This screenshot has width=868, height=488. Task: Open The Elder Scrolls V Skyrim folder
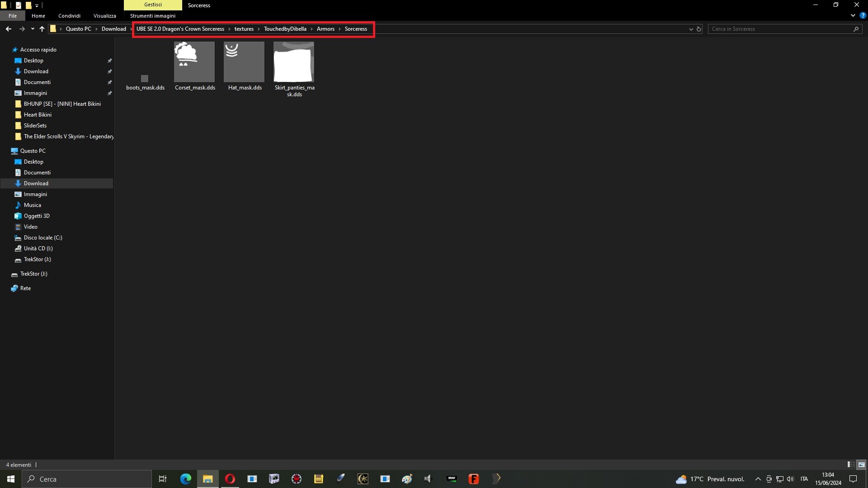coord(69,136)
